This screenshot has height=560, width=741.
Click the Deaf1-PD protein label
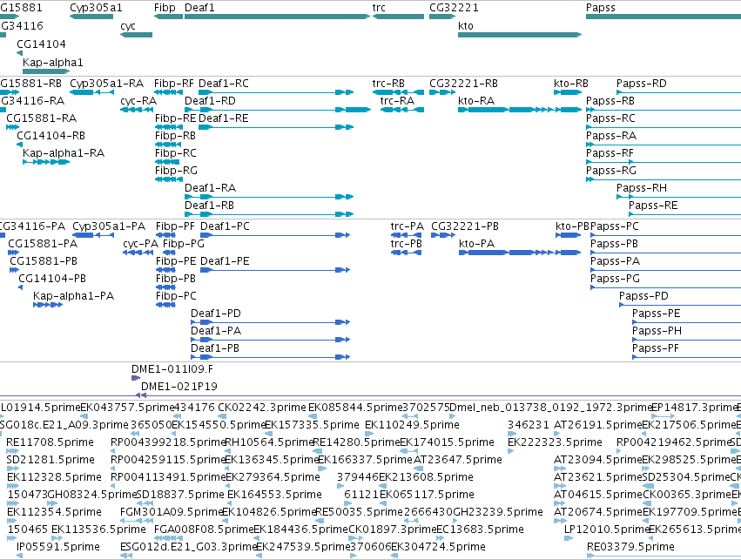coord(215,314)
